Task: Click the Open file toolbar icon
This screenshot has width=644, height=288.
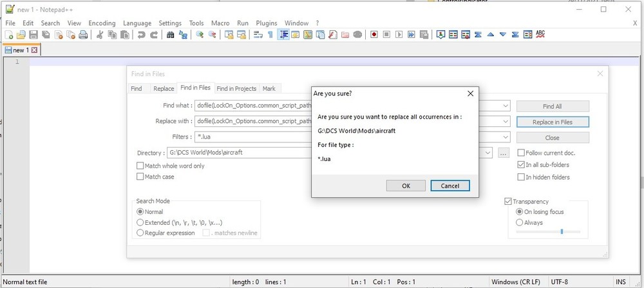Action: click(21, 35)
